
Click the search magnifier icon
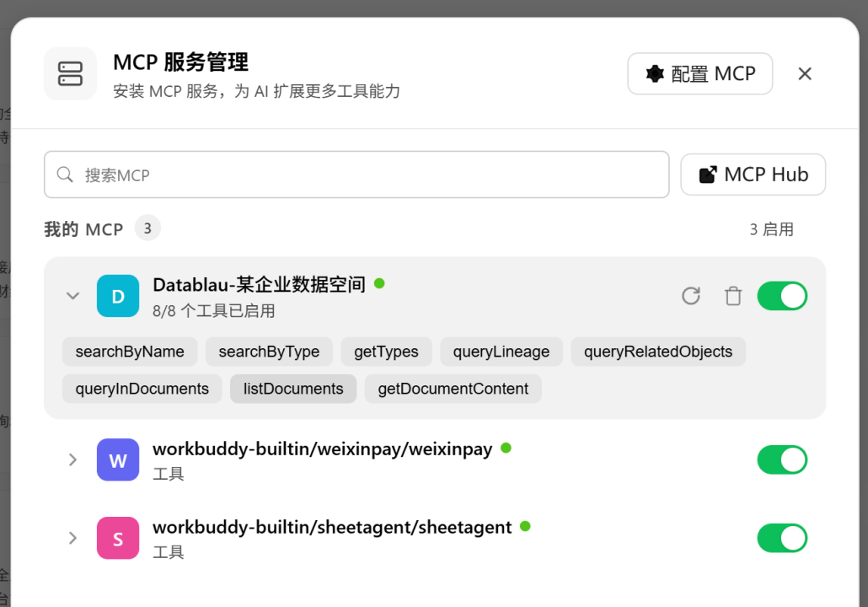coord(65,175)
